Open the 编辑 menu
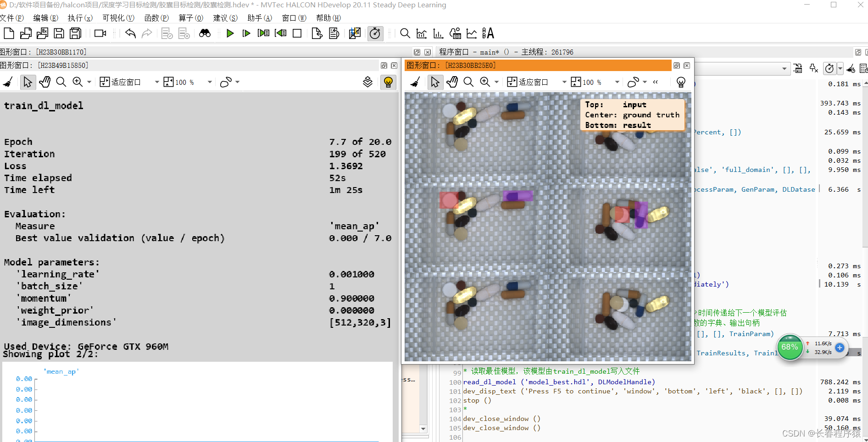The image size is (868, 442). point(45,18)
